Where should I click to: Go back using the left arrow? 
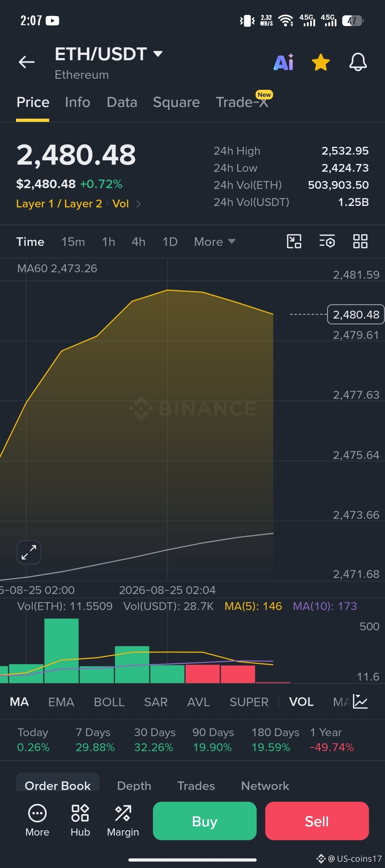pyautogui.click(x=27, y=62)
